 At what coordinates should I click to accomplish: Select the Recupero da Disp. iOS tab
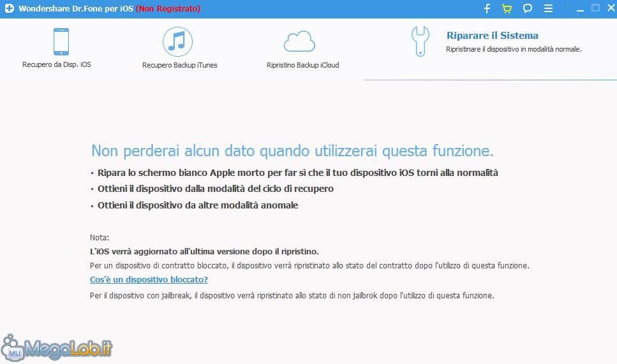57,48
